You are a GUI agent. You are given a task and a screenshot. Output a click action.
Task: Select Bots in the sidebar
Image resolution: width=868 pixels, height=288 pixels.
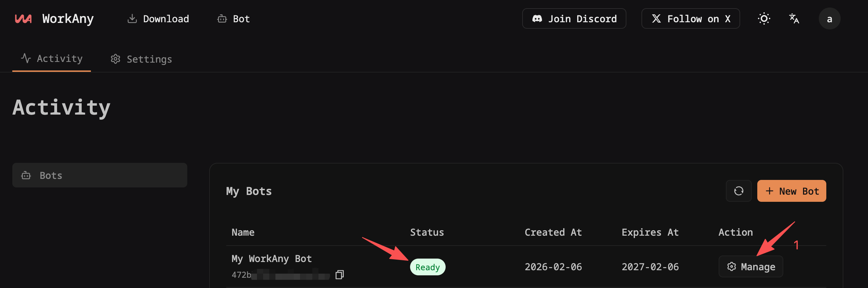click(99, 175)
